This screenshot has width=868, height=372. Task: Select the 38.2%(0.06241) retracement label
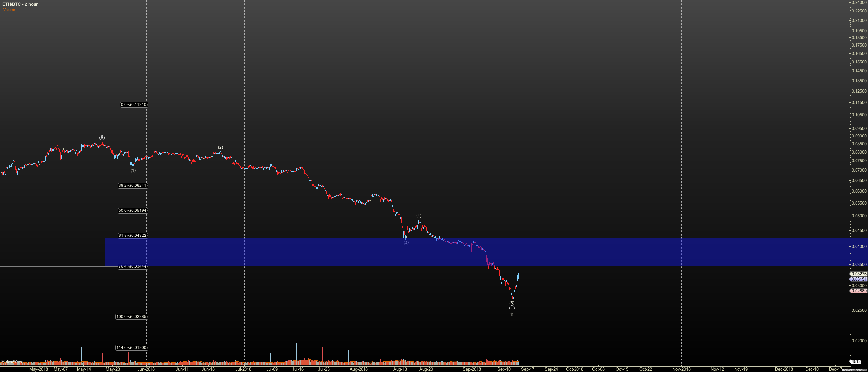(133, 186)
